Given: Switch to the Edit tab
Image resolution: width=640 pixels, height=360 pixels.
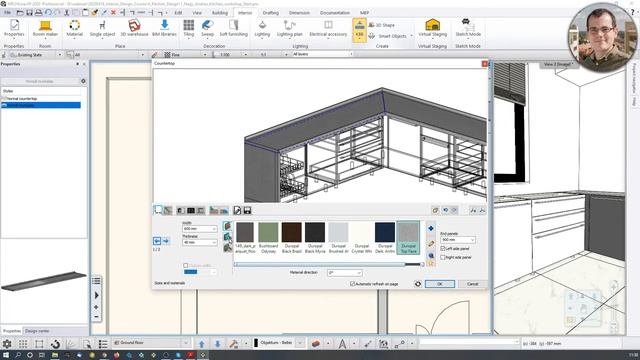Looking at the screenshot, I should pyautogui.click(x=178, y=13).
